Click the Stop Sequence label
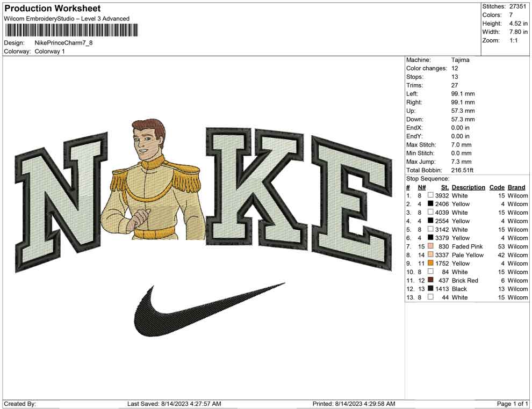 [x=428, y=179]
